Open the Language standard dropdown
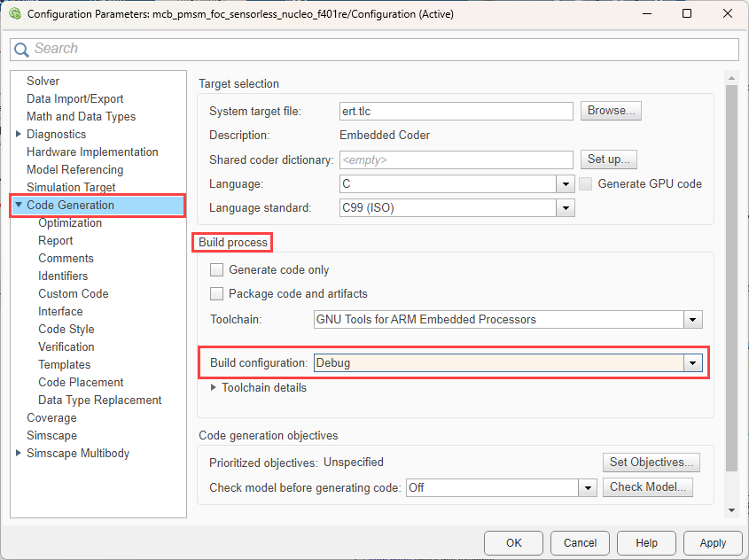The height and width of the screenshot is (560, 749). click(565, 208)
